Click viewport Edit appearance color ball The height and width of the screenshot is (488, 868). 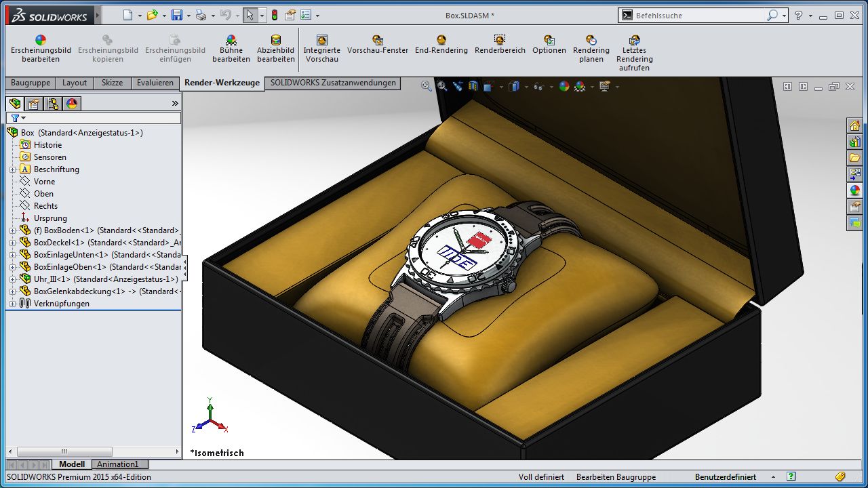(564, 86)
